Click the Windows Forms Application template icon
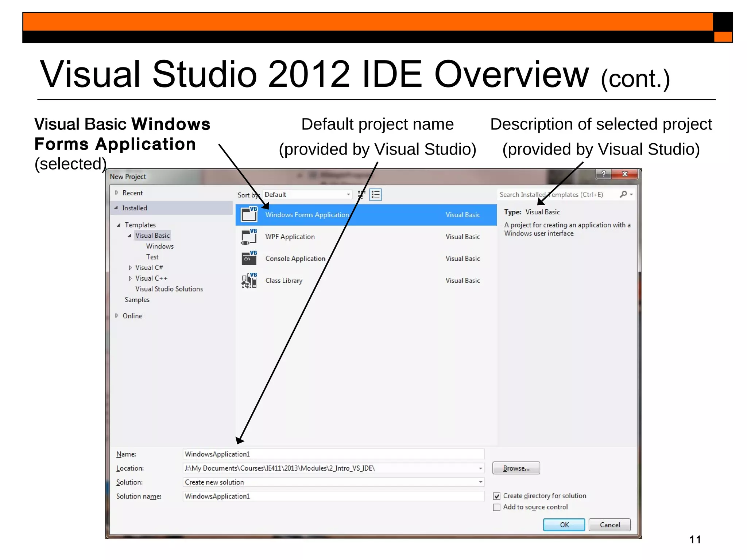Viewport: 747px width, 560px height. [x=249, y=214]
